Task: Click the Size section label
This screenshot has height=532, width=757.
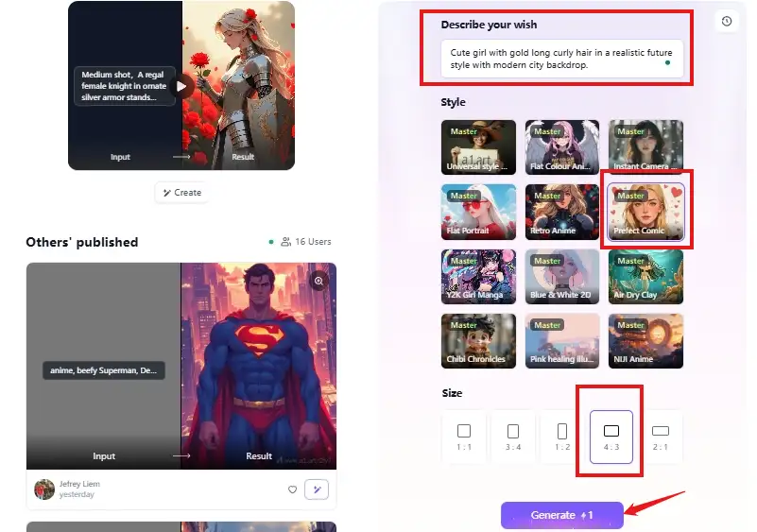Action: pyautogui.click(x=452, y=393)
